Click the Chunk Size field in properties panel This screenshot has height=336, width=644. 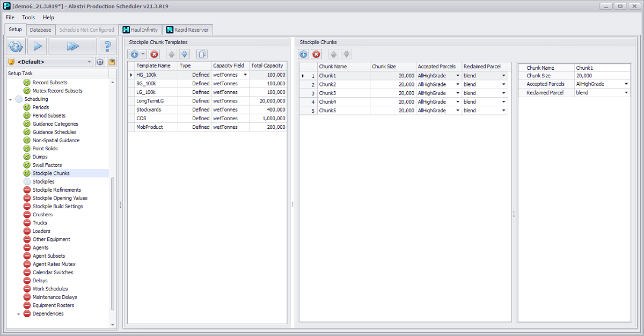(601, 76)
